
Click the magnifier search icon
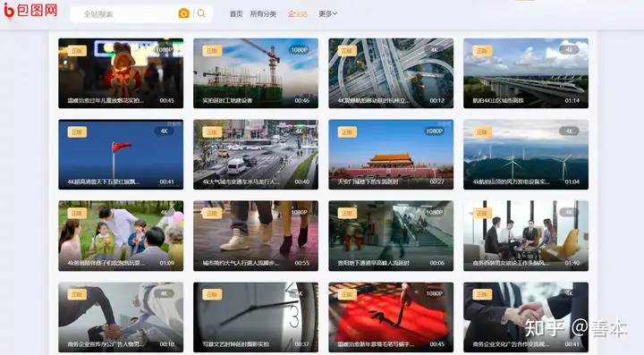(201, 13)
